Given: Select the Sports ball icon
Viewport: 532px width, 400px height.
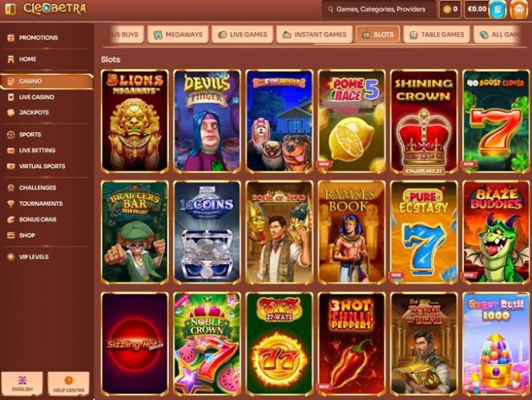Looking at the screenshot, I should pos(11,135).
